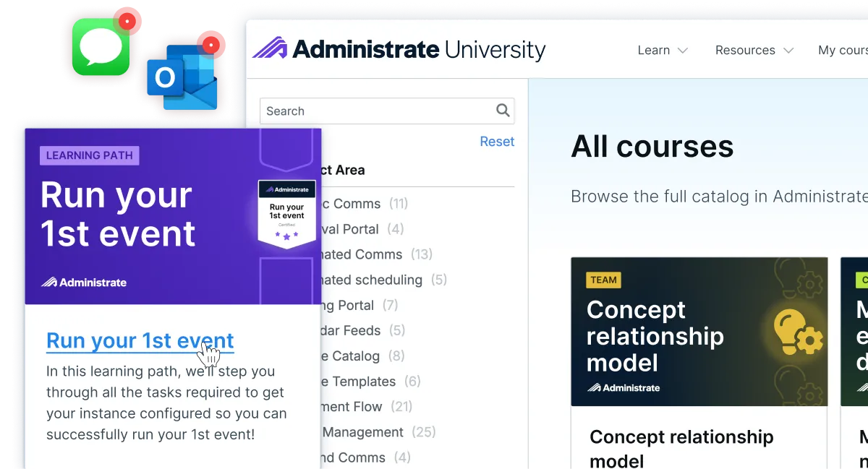Open the Run your 1st event link
868x469 pixels.
point(140,340)
